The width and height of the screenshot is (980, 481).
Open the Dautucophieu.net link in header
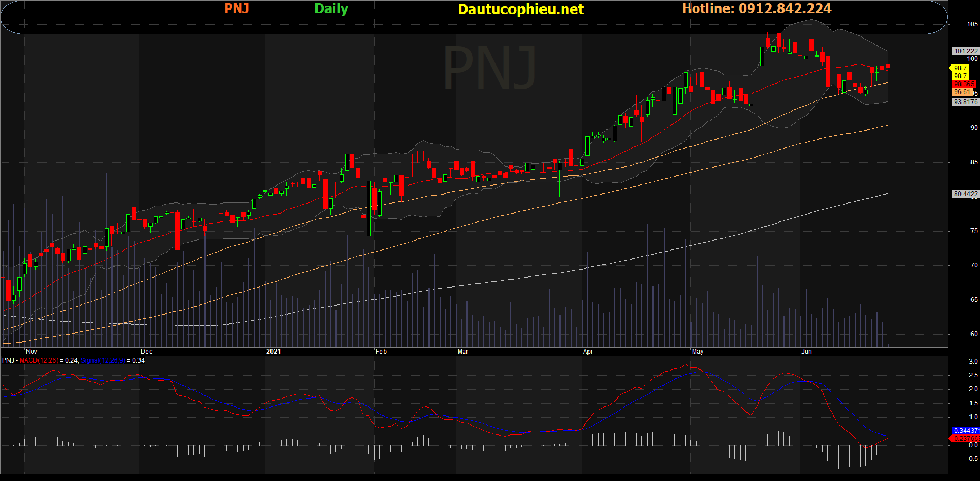click(520, 9)
